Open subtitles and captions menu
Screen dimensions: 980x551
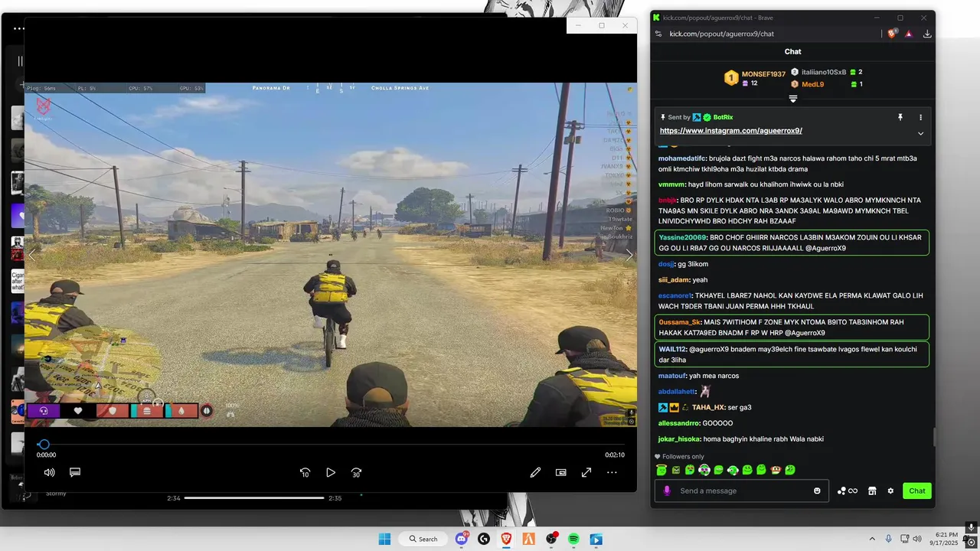75,472
